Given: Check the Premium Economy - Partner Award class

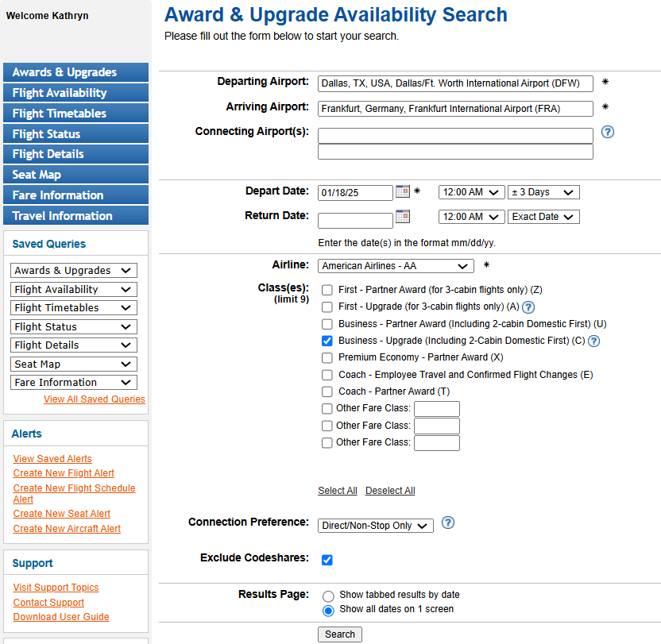Looking at the screenshot, I should click(x=327, y=357).
